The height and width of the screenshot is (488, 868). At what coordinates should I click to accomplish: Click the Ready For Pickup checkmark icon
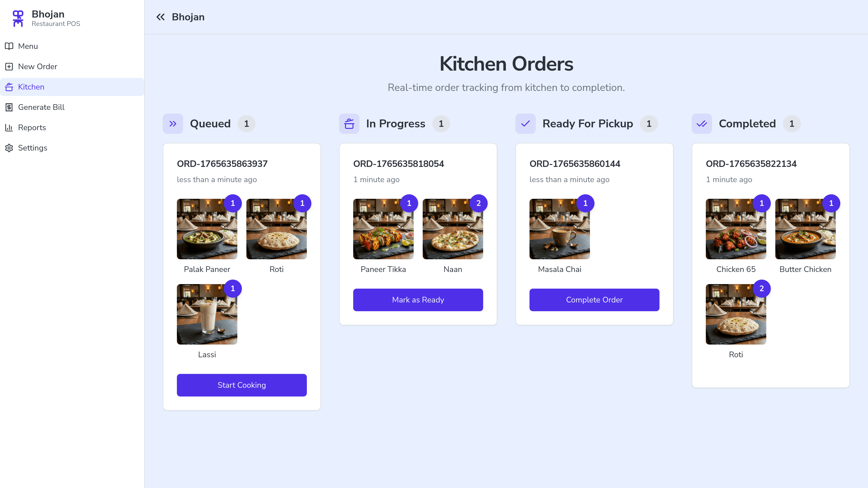pyautogui.click(x=525, y=124)
